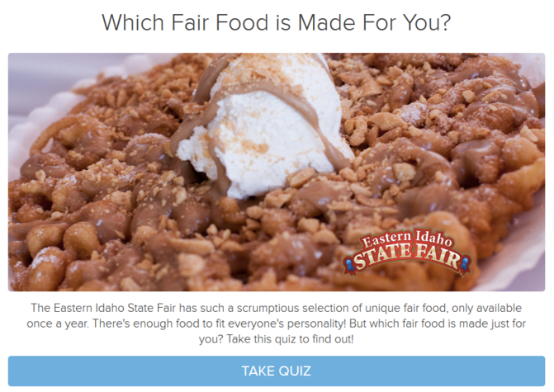Click 'Take this quiz to find out!' text
Screen dimensions: 554x392
(290, 339)
